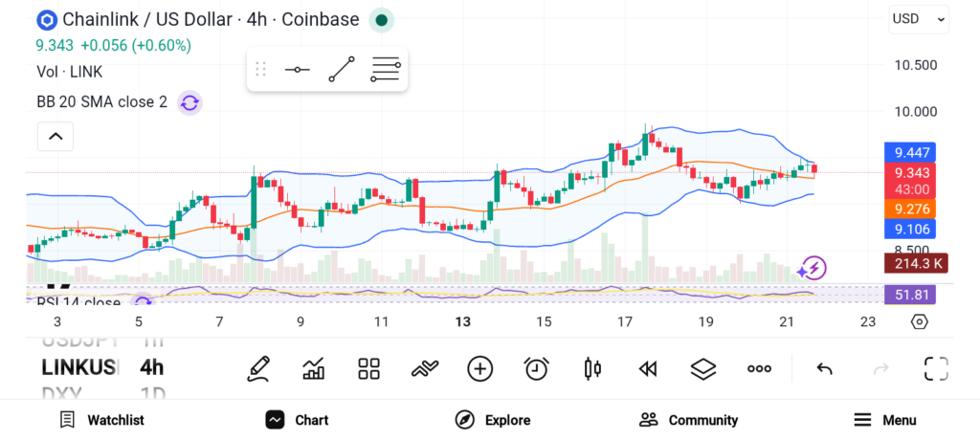The height and width of the screenshot is (441, 980).
Task: Open the USD currency dropdown
Action: click(x=919, y=18)
